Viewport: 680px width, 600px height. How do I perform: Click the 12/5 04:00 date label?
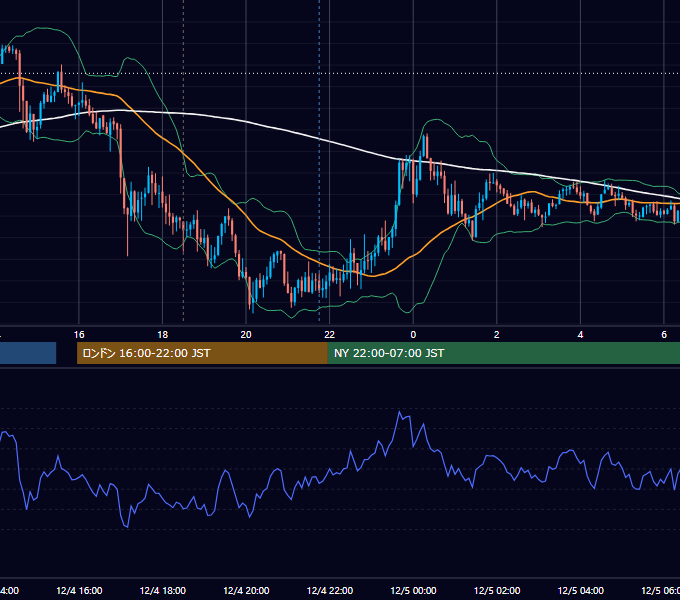click(x=581, y=590)
